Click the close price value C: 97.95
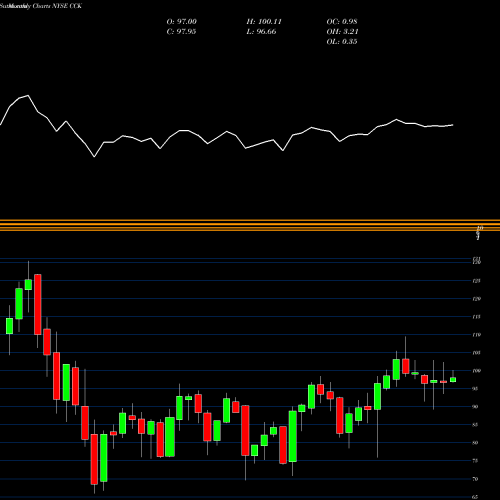The width and height of the screenshot is (500, 500). (181, 32)
